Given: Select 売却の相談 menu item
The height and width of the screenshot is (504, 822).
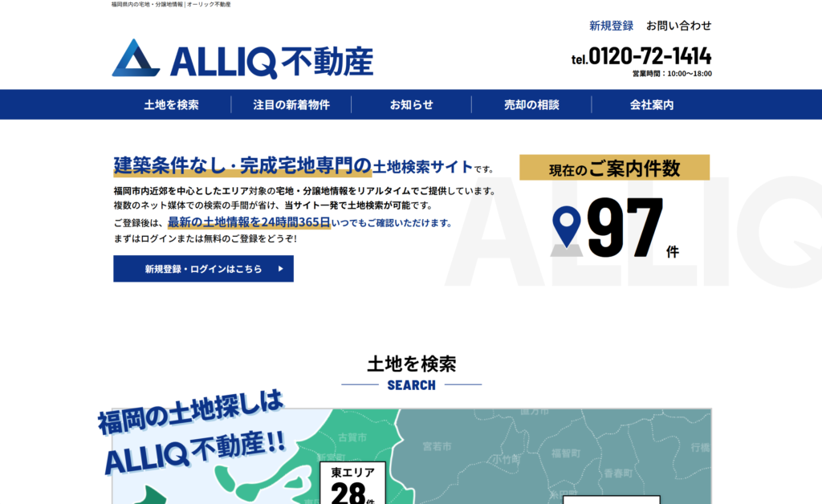Looking at the screenshot, I should point(531,104).
